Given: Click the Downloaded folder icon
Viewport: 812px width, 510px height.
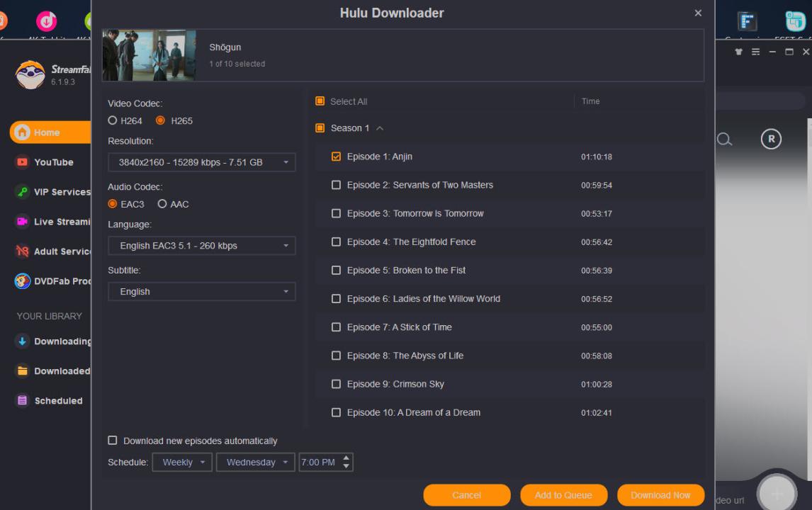Looking at the screenshot, I should pos(22,370).
